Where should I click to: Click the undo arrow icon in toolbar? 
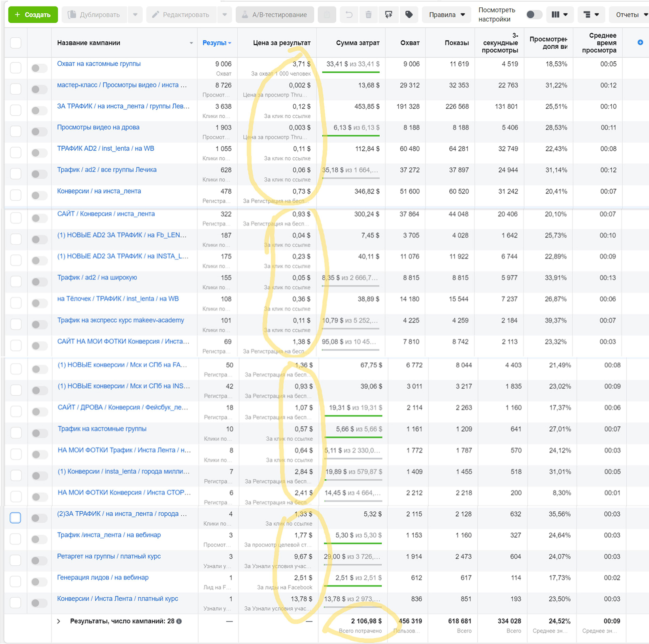[x=349, y=15]
